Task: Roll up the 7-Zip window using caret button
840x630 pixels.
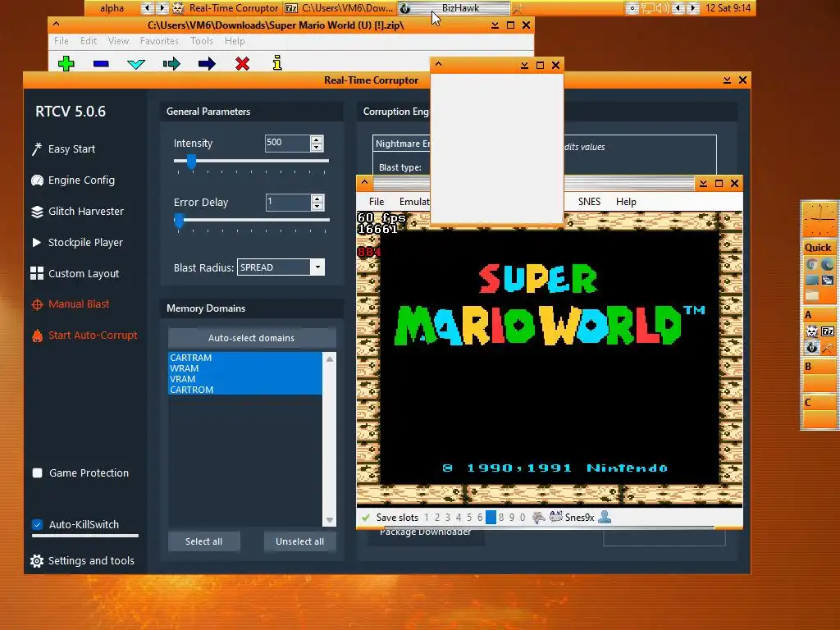Action: (57, 25)
